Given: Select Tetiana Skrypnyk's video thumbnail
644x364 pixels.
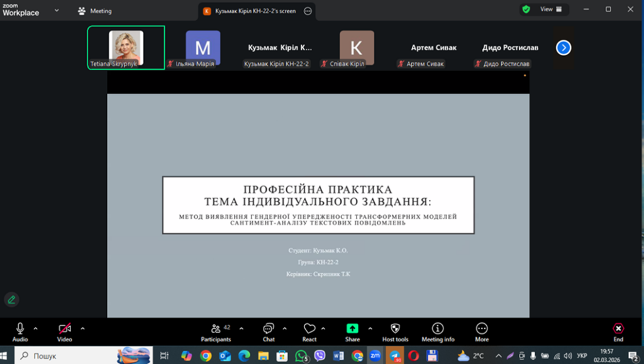Looking at the screenshot, I should click(x=126, y=47).
